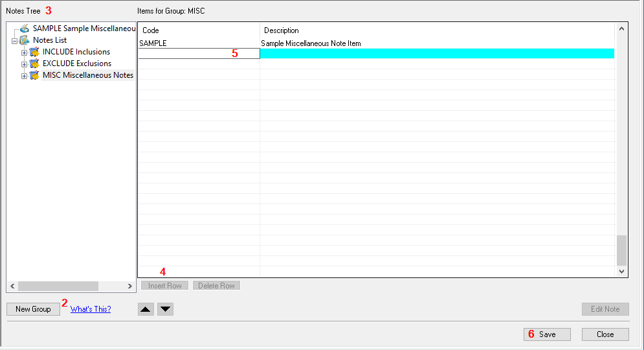Expand the EXCLUDE Exclusions node
Viewport: 644px width, 350px height.
pyautogui.click(x=24, y=64)
